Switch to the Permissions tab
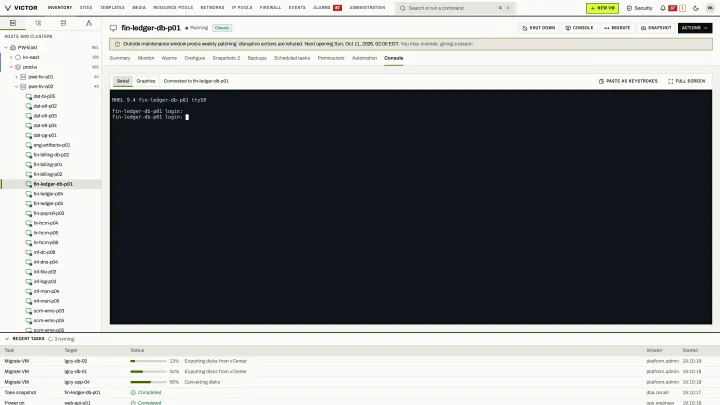 (x=331, y=58)
